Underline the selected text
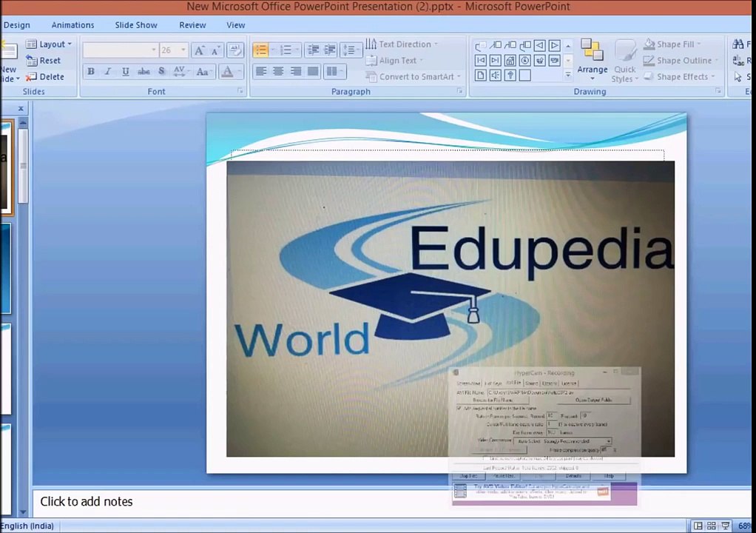 pos(125,71)
